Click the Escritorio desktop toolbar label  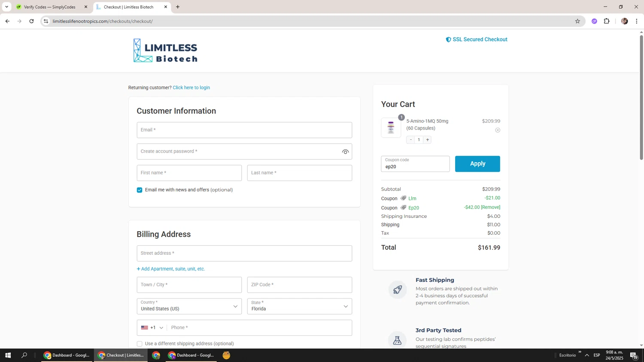click(568, 355)
